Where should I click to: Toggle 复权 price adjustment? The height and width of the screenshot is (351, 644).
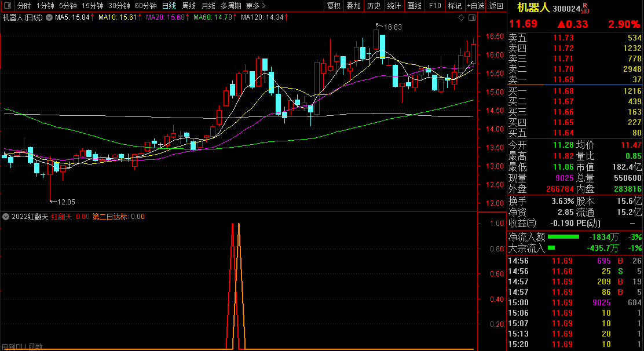(x=334, y=6)
